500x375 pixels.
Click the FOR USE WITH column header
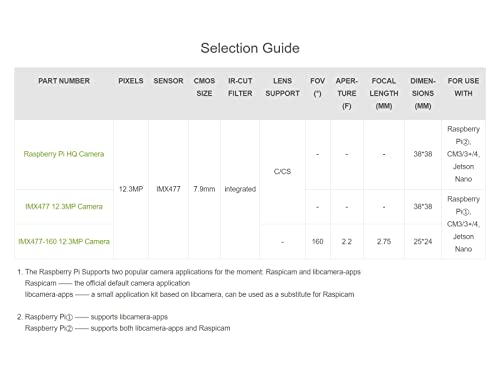pyautogui.click(x=463, y=87)
